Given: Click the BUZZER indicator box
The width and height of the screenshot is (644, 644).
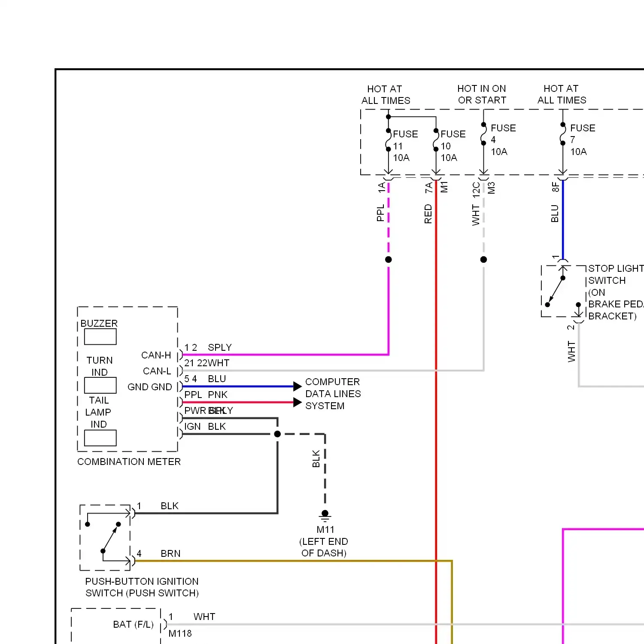Looking at the screenshot, I should coord(100,337).
